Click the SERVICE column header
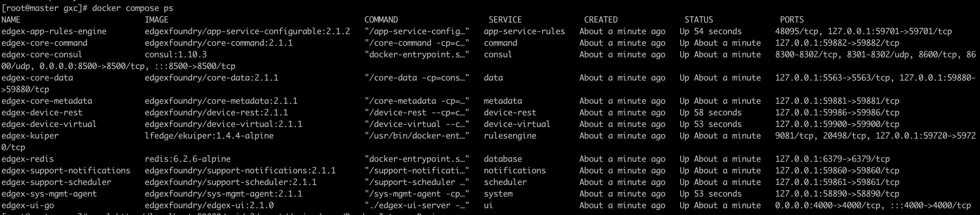The width and height of the screenshot is (980, 215). point(505,20)
